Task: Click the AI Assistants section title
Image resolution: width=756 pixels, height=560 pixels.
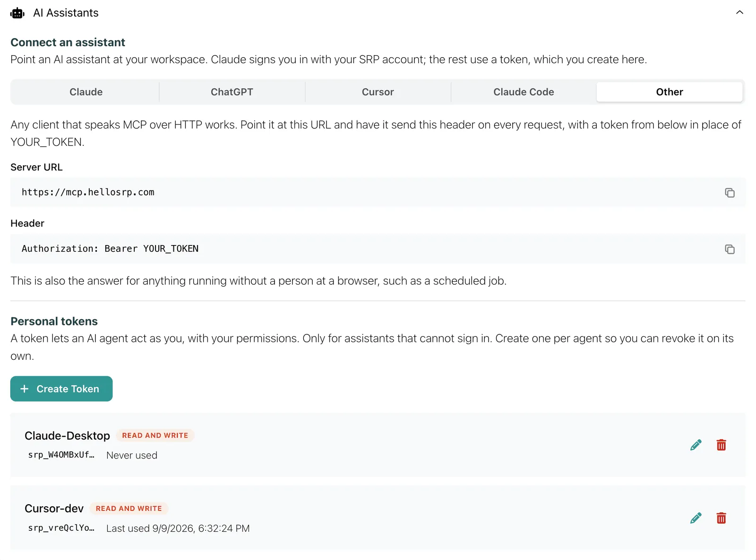Action: 66,13
